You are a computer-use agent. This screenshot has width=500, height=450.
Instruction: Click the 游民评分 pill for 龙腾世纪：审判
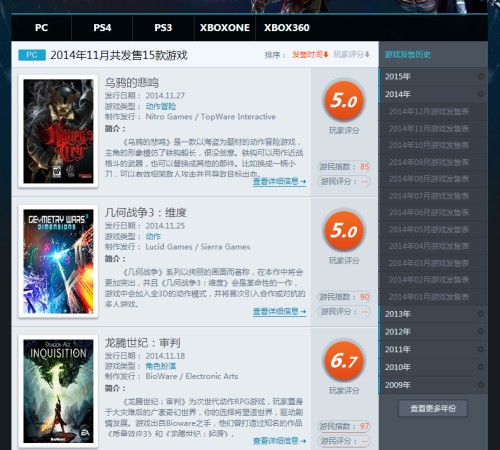(344, 441)
